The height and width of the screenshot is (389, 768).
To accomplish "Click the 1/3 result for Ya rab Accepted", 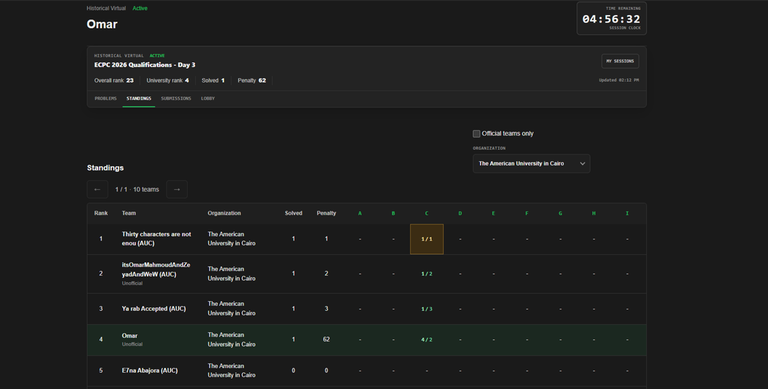I will (427, 309).
